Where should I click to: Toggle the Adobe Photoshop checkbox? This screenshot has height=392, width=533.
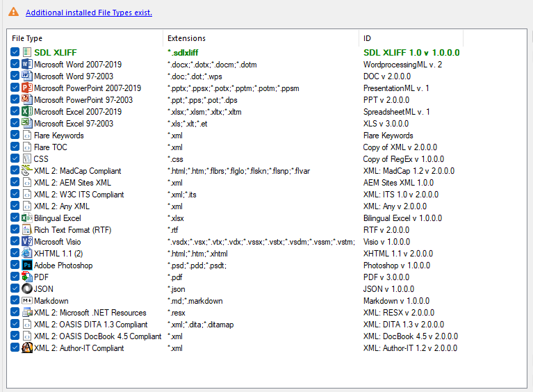(15, 265)
